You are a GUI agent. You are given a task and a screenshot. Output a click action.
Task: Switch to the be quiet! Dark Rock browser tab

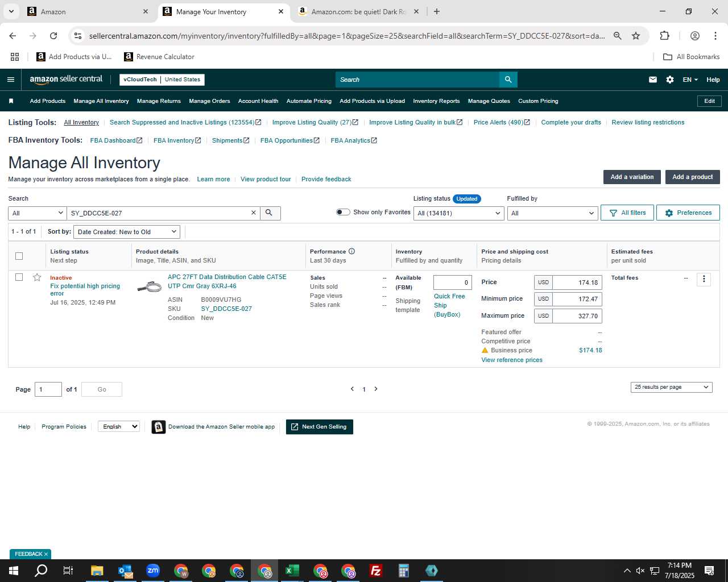[358, 11]
